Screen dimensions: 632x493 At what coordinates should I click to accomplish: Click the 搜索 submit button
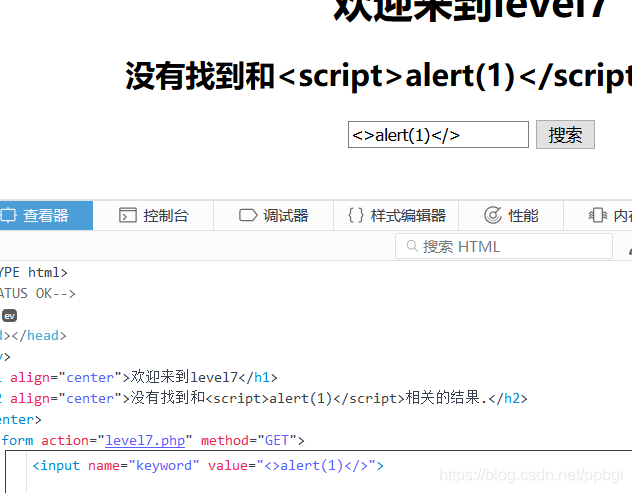tap(565, 135)
